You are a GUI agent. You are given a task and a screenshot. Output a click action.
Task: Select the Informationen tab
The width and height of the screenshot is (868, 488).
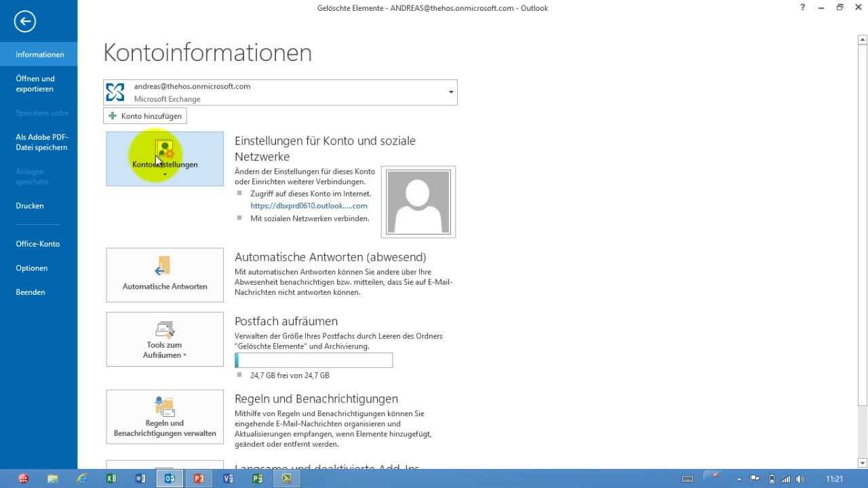39,54
